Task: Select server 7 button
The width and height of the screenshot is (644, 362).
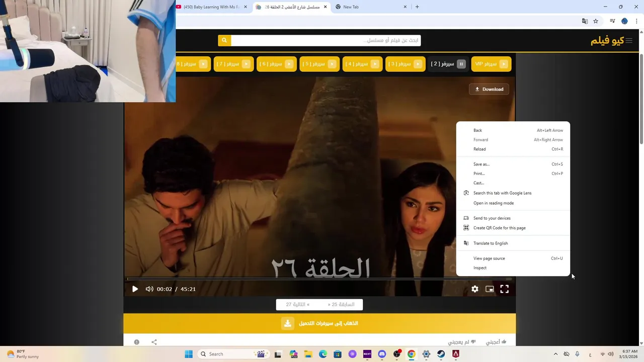Action: coord(233,64)
